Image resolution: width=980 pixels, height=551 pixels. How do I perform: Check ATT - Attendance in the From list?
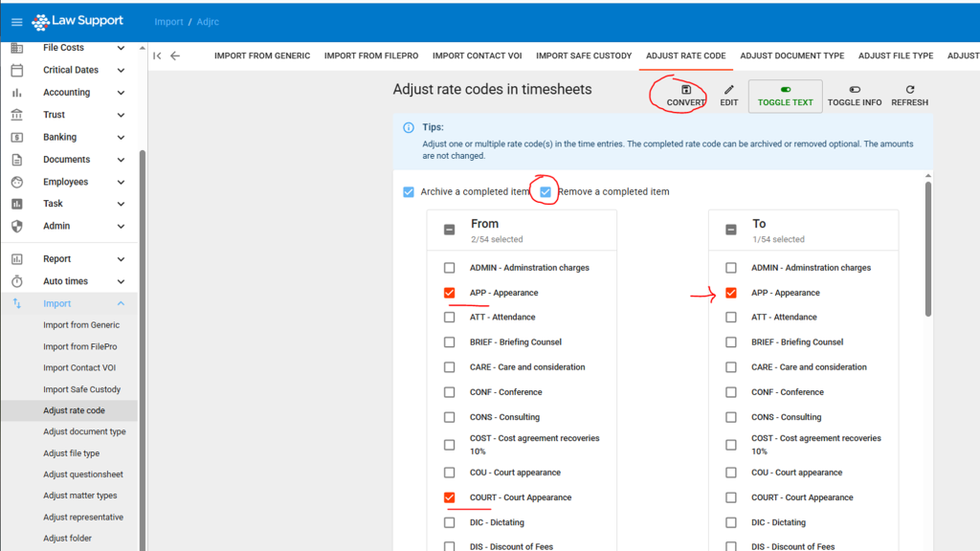coord(449,317)
